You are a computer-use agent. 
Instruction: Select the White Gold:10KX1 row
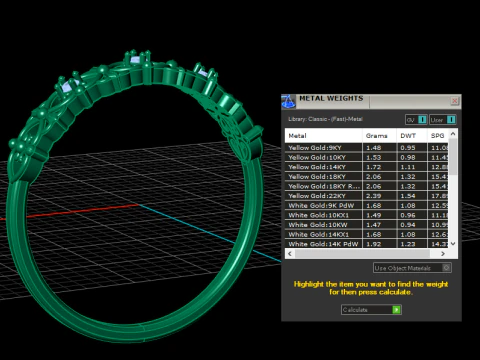(x=366, y=215)
